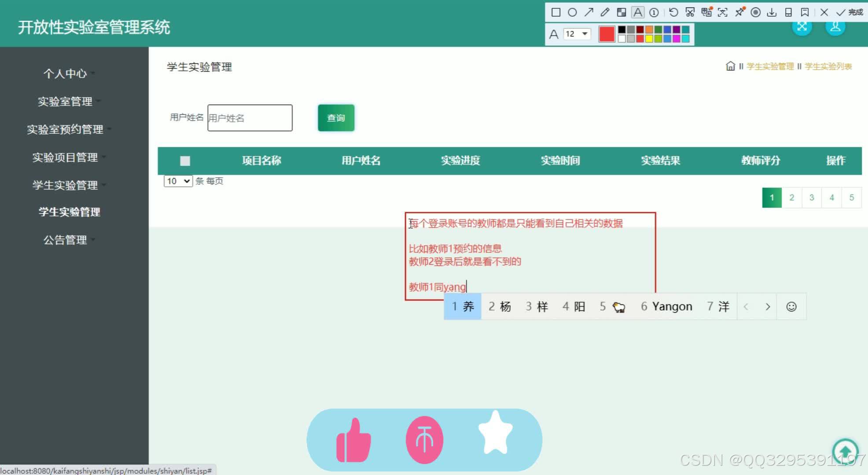868x475 pixels.
Task: Select the pencil drawing tool
Action: [605, 12]
